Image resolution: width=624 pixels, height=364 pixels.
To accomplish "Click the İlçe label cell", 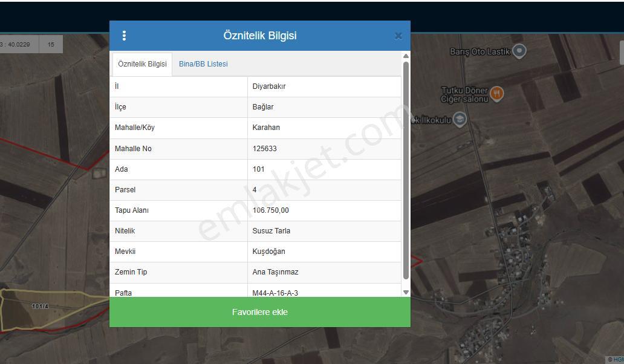I will pos(179,107).
